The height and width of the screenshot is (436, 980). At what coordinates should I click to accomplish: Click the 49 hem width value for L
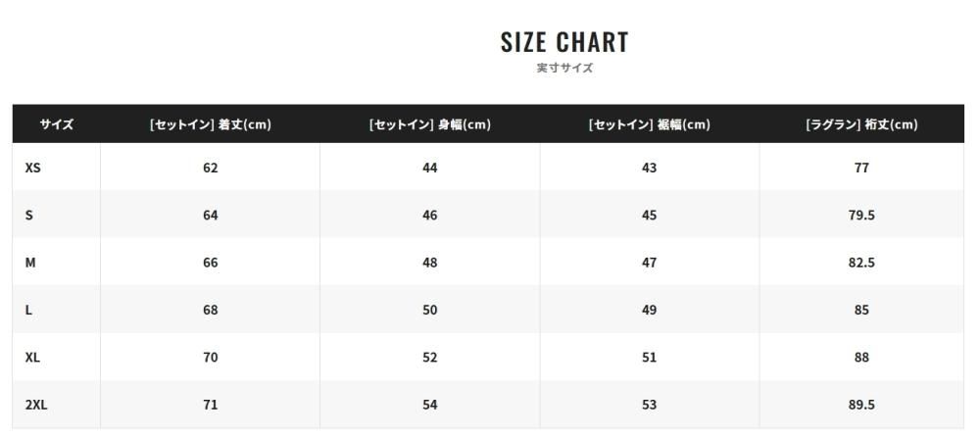(x=650, y=310)
